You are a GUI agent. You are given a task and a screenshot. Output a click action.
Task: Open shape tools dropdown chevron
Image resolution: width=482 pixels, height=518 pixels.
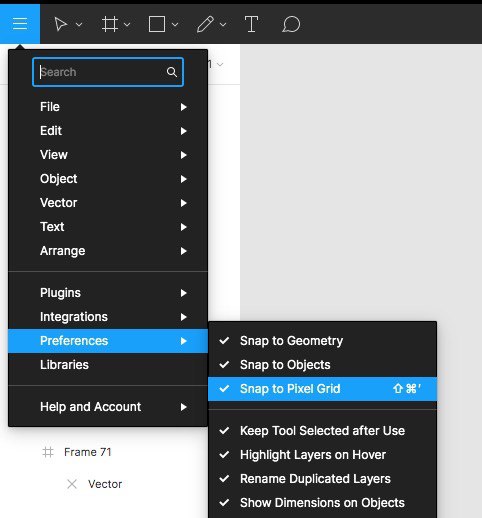click(x=175, y=24)
